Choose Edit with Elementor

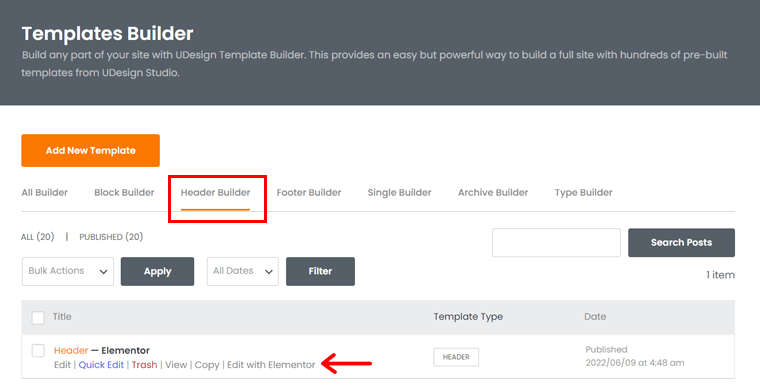point(271,365)
